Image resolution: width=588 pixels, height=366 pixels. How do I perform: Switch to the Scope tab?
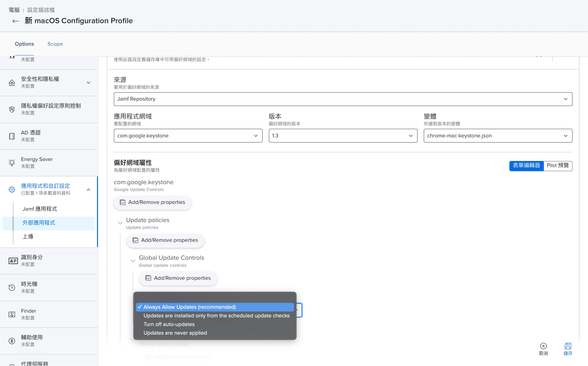[55, 44]
